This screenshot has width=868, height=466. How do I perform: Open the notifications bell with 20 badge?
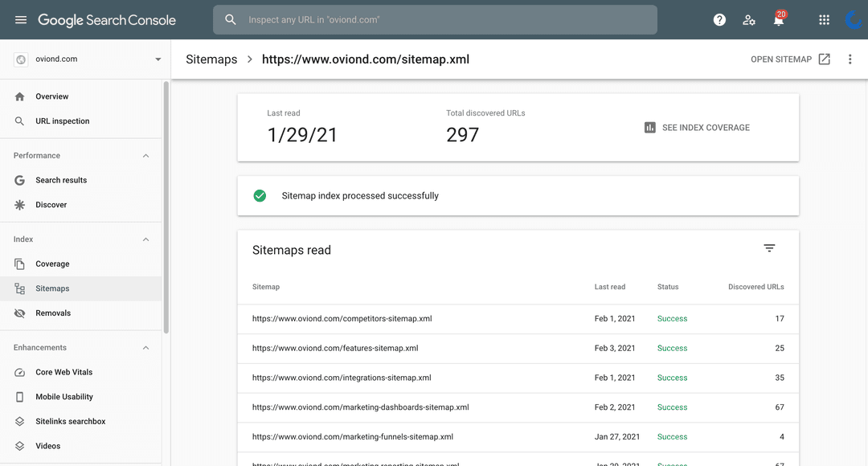coord(779,19)
